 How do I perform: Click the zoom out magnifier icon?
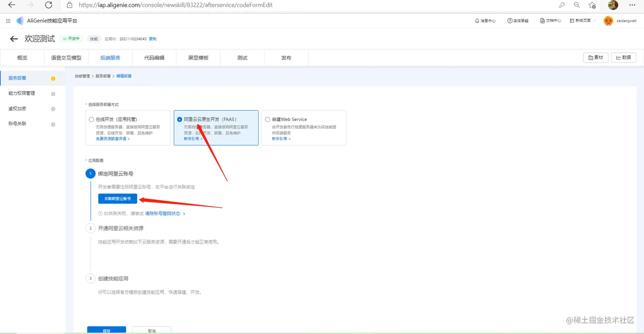pyautogui.click(x=577, y=5)
